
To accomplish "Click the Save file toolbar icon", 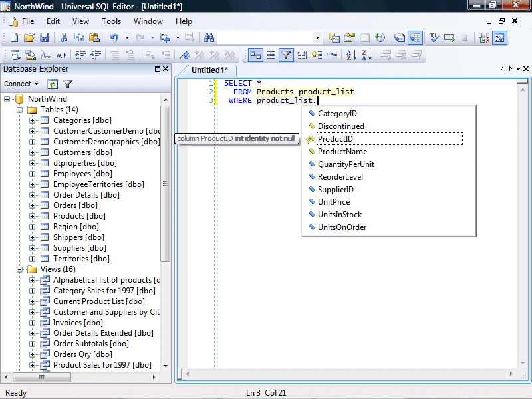I will tap(45, 38).
